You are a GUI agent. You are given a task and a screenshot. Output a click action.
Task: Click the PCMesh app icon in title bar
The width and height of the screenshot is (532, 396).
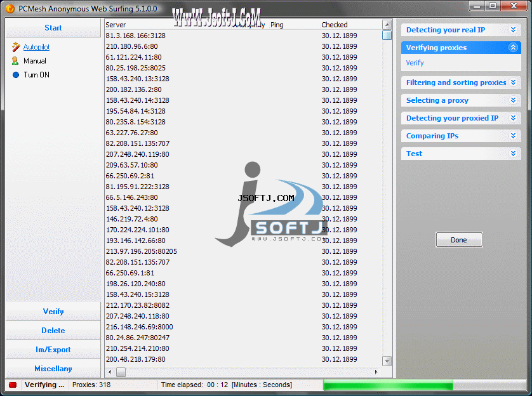[x=10, y=8]
